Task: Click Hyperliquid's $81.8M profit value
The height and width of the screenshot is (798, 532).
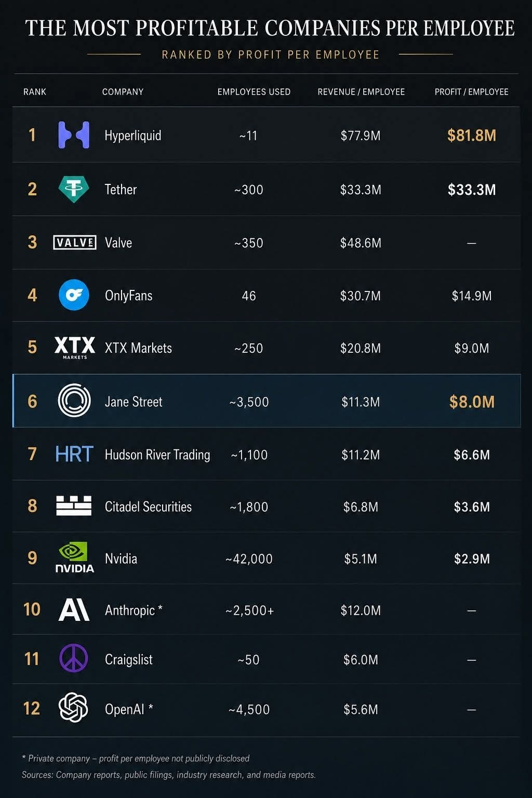Action: click(x=472, y=136)
